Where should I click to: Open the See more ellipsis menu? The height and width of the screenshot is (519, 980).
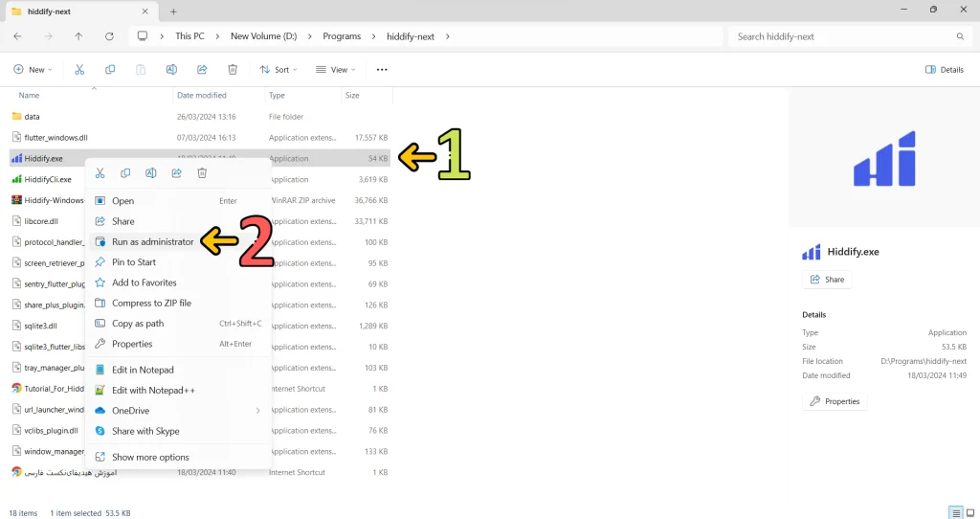click(382, 69)
